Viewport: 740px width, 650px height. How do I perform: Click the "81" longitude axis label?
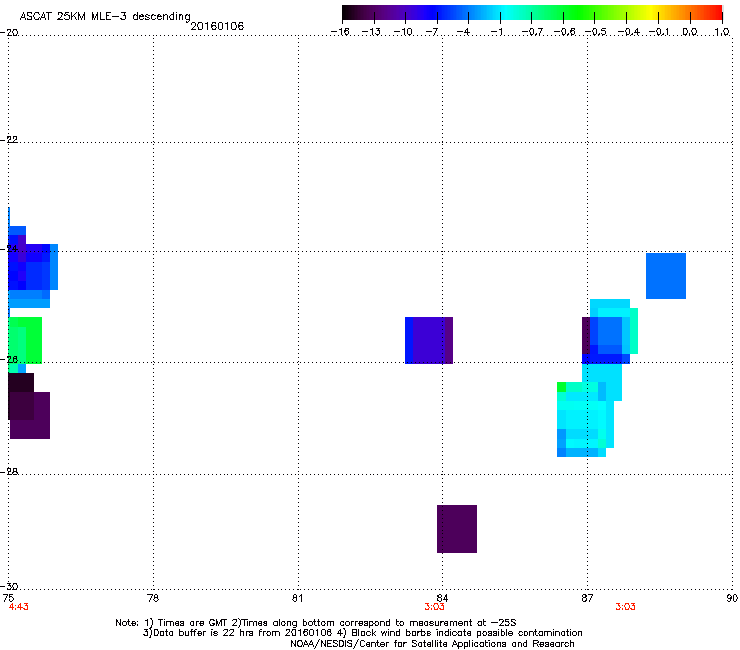pyautogui.click(x=297, y=598)
